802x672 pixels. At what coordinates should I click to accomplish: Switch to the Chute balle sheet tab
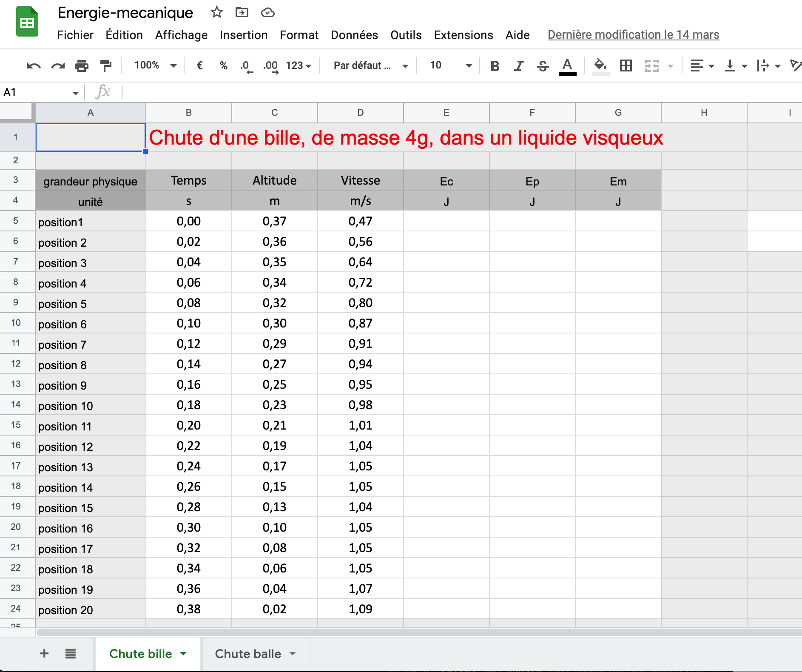point(248,654)
